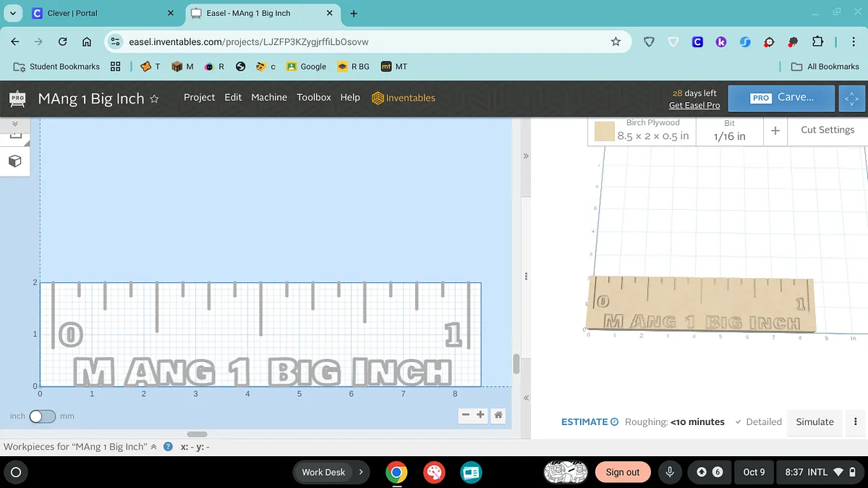This screenshot has height=488, width=868.
Task: Click the Simulate button
Action: pos(814,422)
